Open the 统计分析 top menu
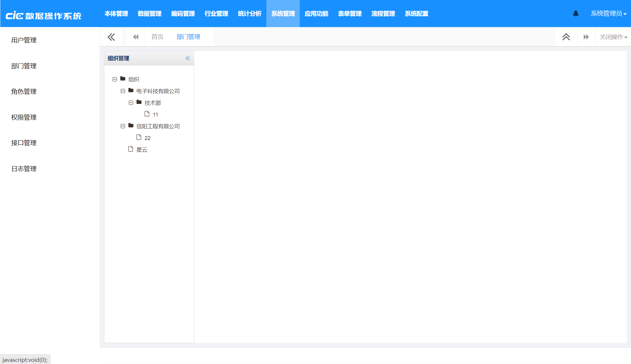Image resolution: width=631 pixels, height=364 pixels. (x=250, y=14)
